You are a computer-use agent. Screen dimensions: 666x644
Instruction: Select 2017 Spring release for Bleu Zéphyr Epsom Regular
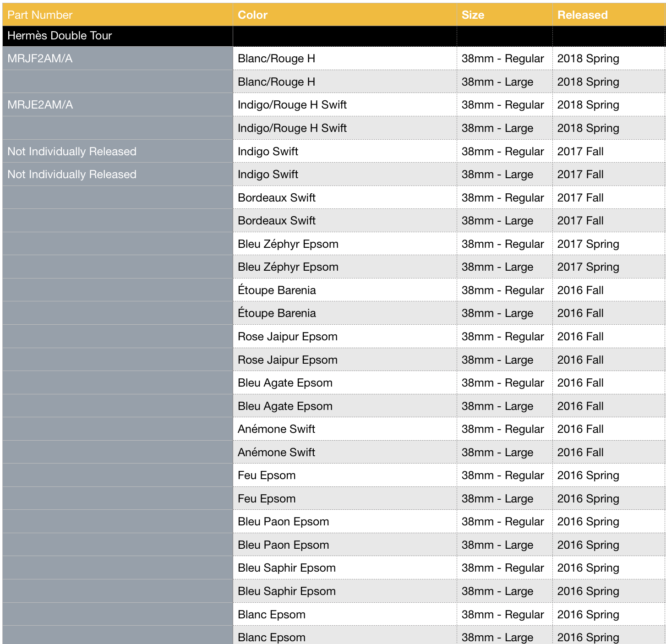588,244
